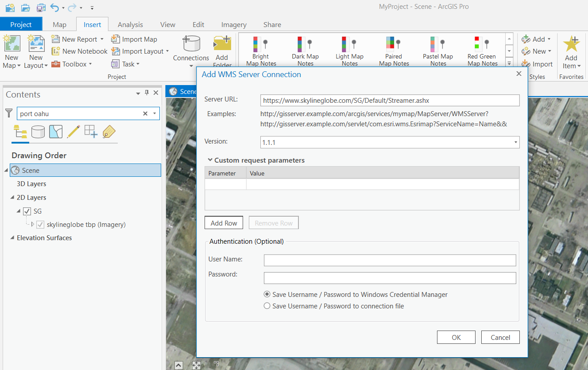Click the Open Project folder icon

pyautogui.click(x=26, y=8)
